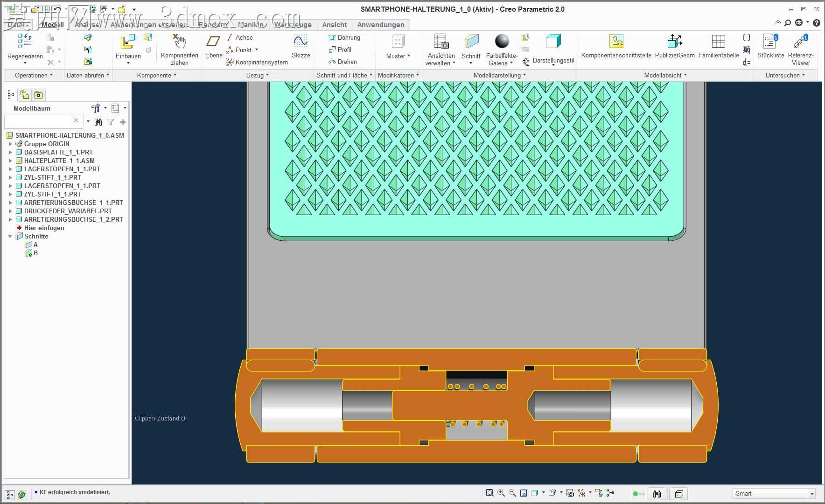Viewport: 825px width, 504px height.
Task: Open the Daten abrufen group menu
Action: click(x=88, y=75)
